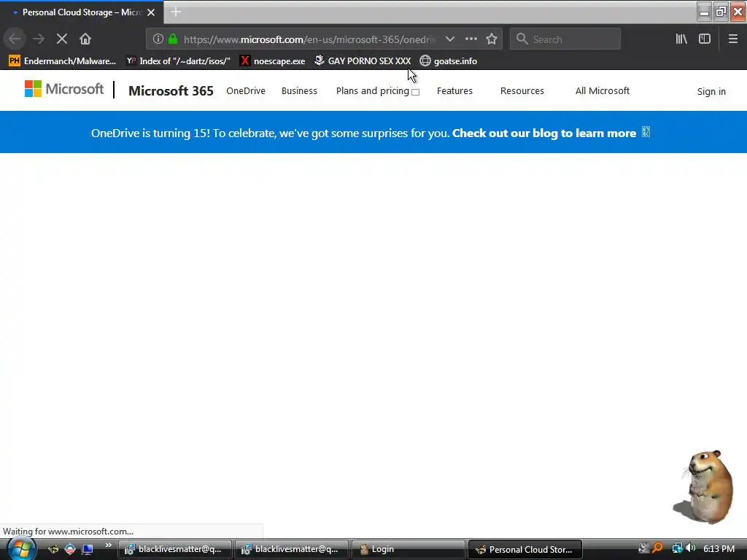Select Business in site navigation
The image size is (747, 560).
299,90
